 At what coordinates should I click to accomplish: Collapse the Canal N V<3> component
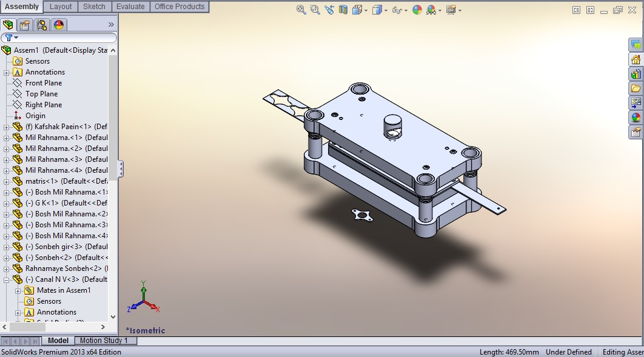(6, 280)
